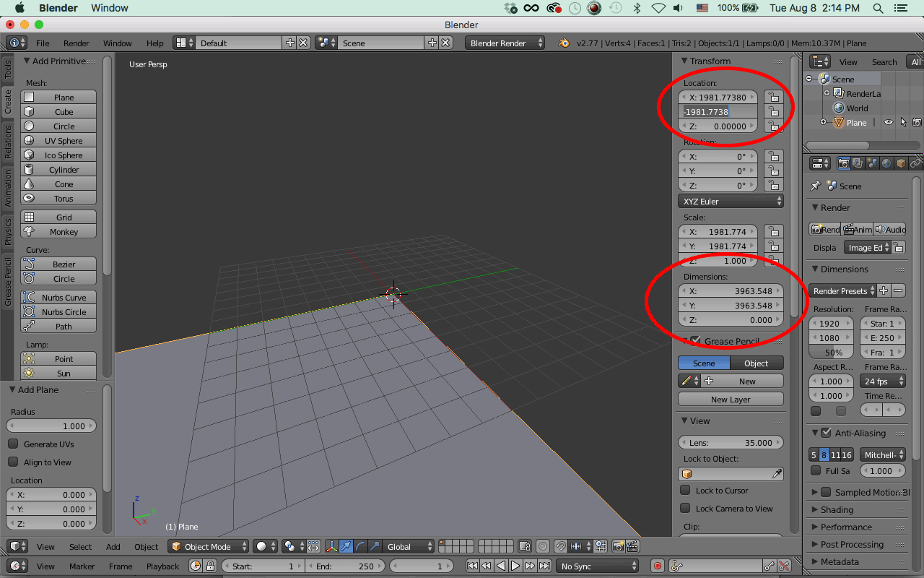
Task: Open the Scene properties tab icon
Action: coord(872,163)
